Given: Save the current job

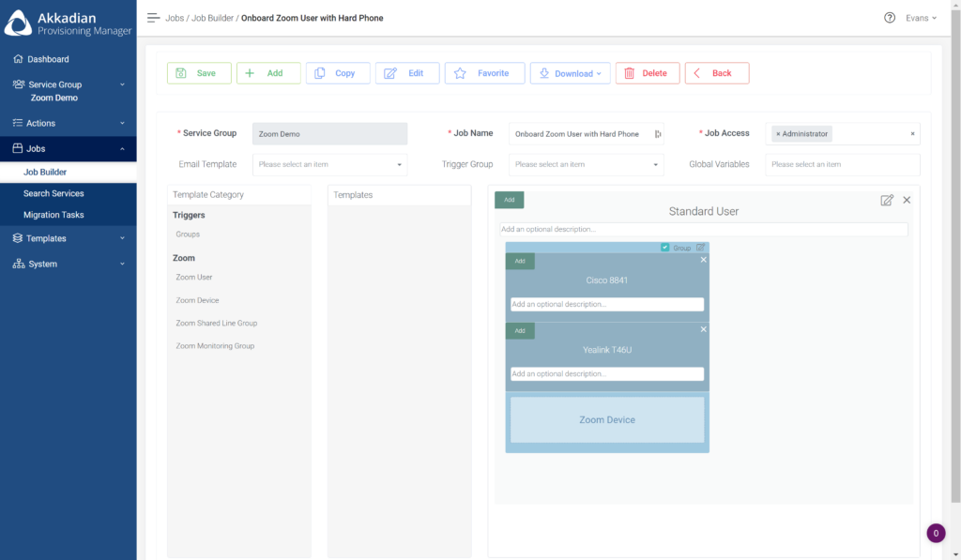Looking at the screenshot, I should pyautogui.click(x=198, y=72).
